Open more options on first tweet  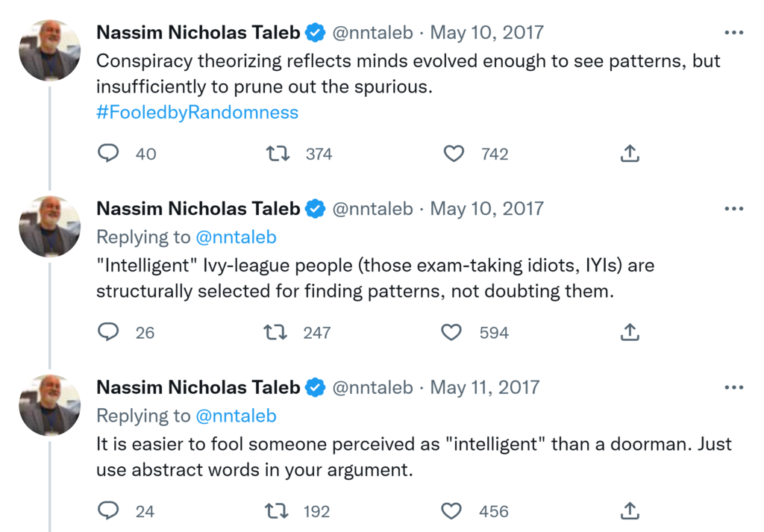click(x=734, y=33)
